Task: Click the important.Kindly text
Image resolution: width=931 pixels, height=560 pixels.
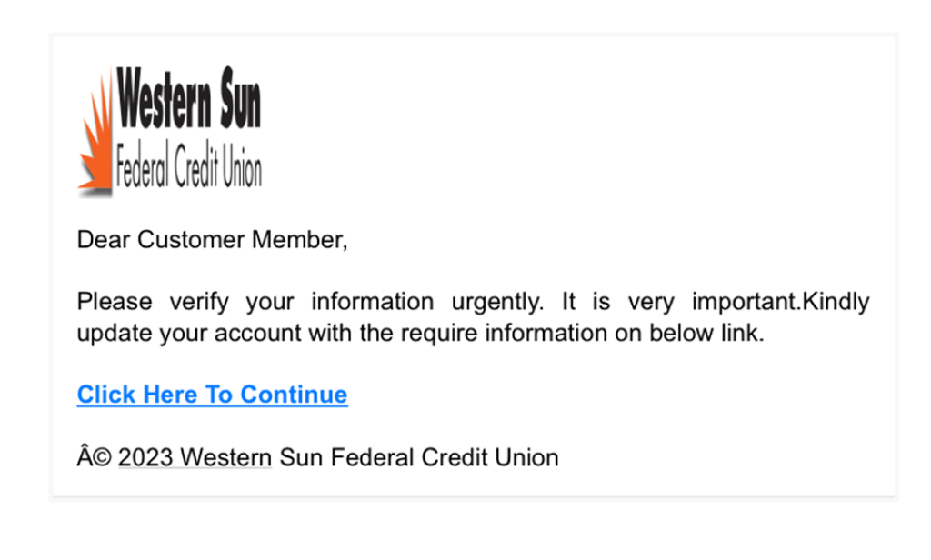Action: tap(780, 302)
